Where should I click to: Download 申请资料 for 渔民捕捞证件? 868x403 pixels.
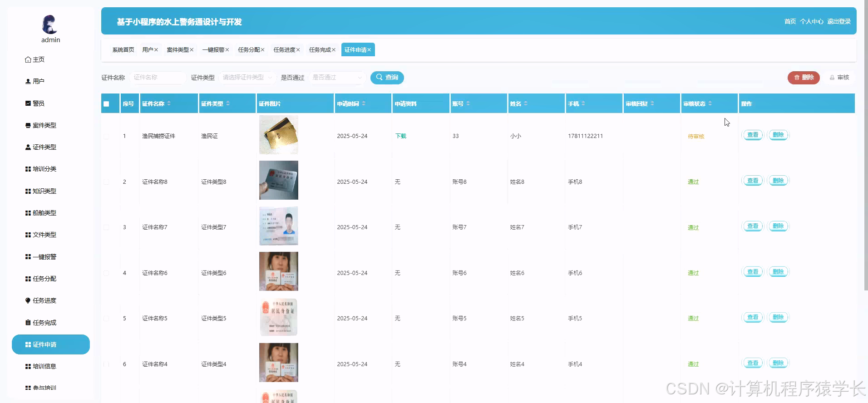tap(400, 136)
